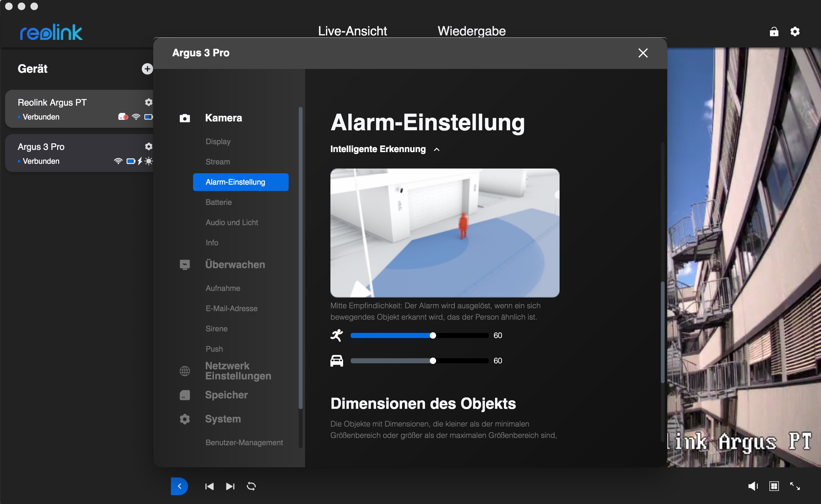Image resolution: width=821 pixels, height=504 pixels.
Task: Click the refresh loop icon at bottom
Action: point(251,486)
